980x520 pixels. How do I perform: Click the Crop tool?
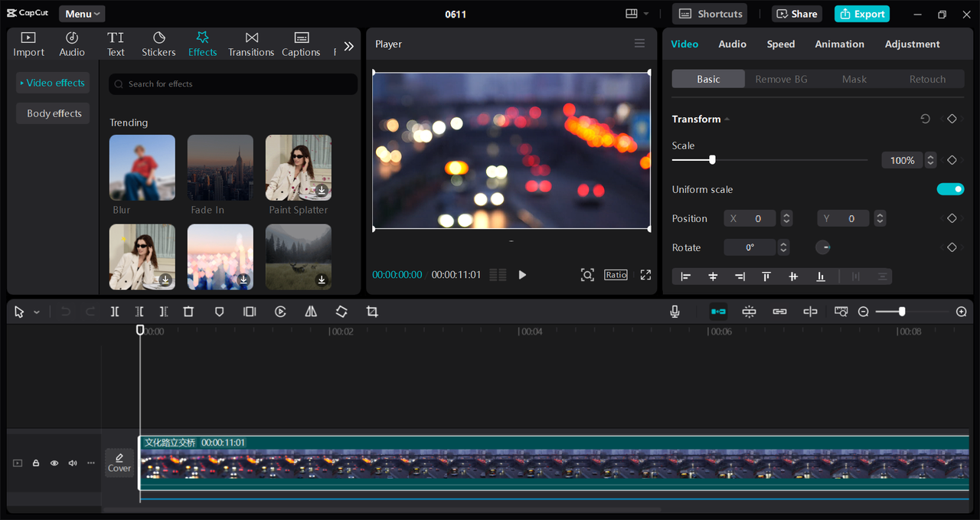[372, 312]
